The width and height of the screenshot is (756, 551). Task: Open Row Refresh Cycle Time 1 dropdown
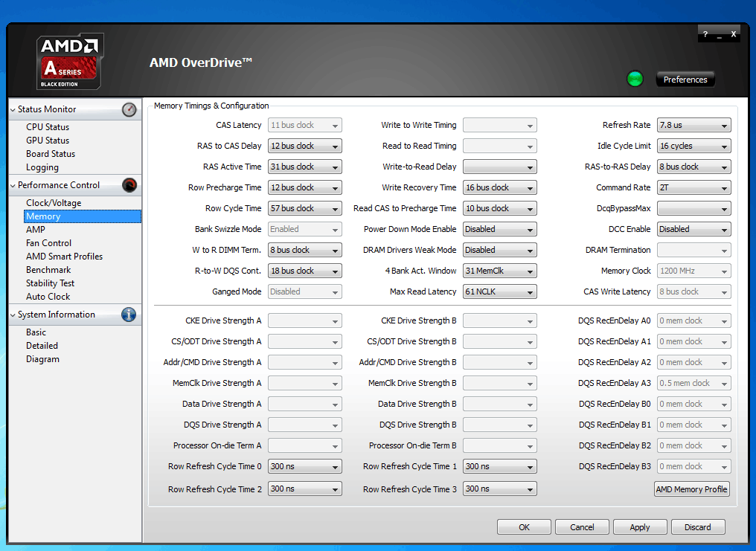tap(499, 466)
